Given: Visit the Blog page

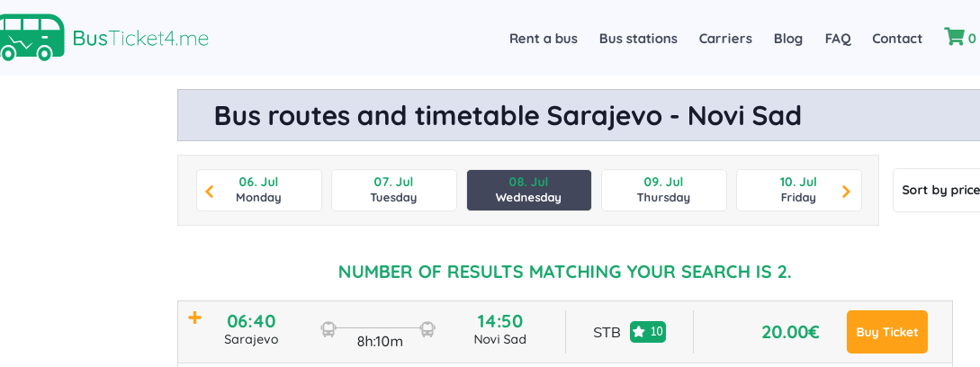Looking at the screenshot, I should pyautogui.click(x=788, y=39).
